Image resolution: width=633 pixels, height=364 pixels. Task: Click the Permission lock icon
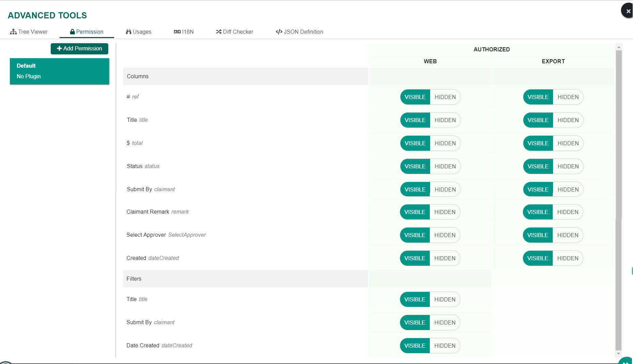[x=72, y=32]
